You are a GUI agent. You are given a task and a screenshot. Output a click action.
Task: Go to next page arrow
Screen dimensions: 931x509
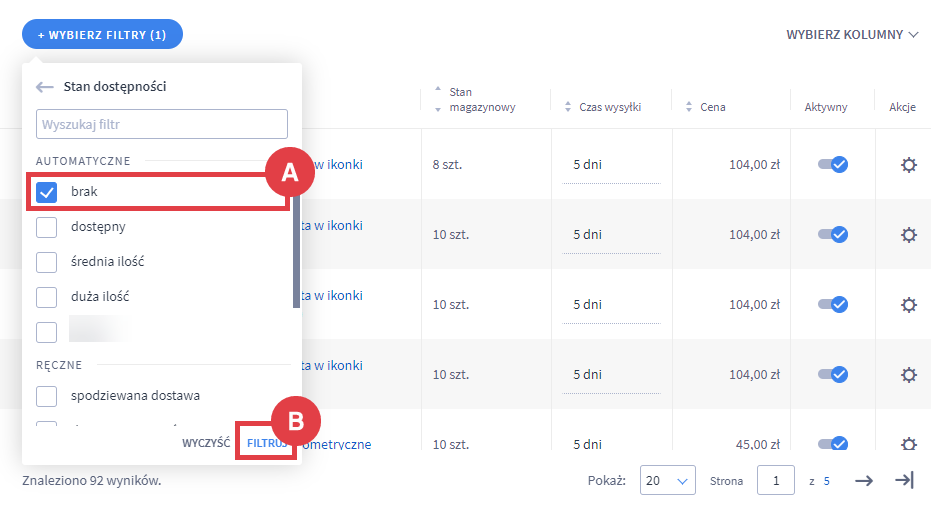tap(864, 481)
